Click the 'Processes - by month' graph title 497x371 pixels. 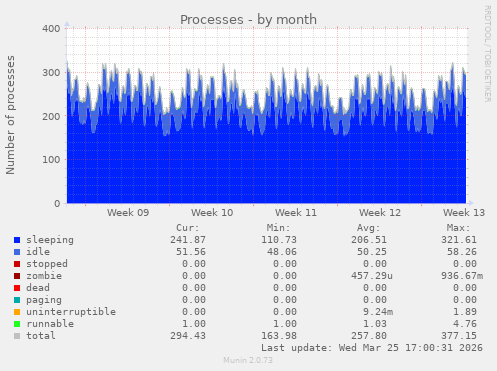pyautogui.click(x=248, y=20)
